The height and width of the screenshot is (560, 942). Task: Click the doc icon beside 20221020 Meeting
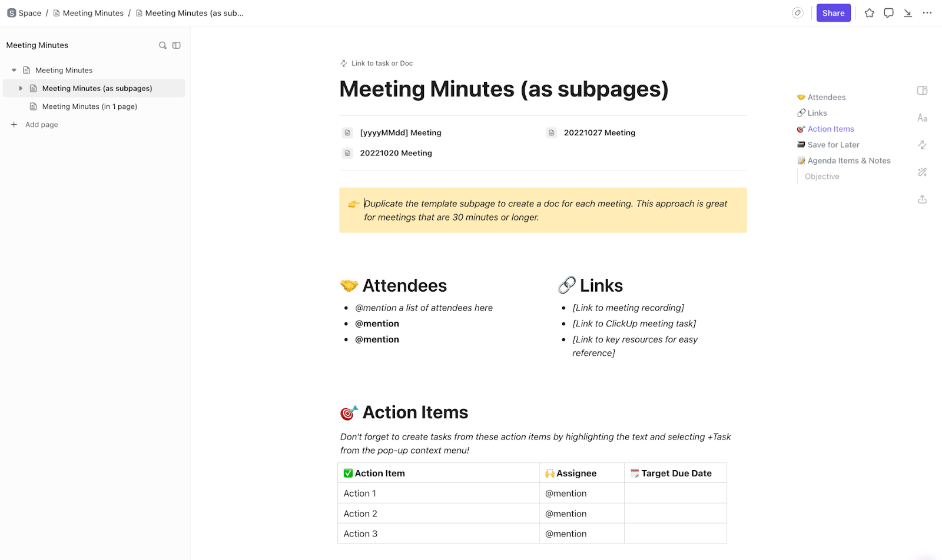(x=347, y=153)
